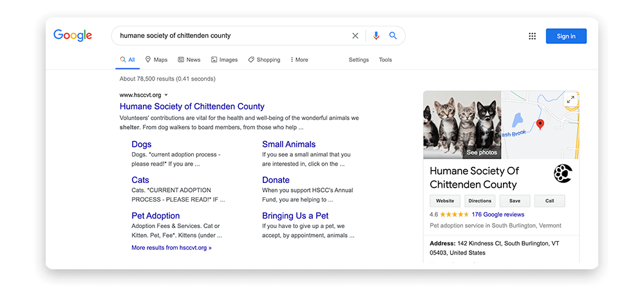Click the red map location pin

[x=540, y=124]
